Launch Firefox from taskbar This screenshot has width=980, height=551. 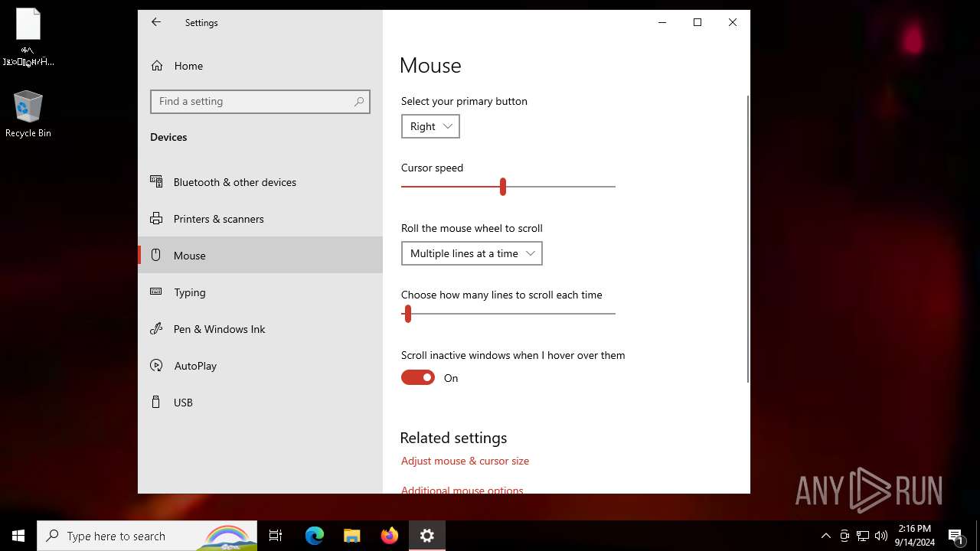coord(390,536)
